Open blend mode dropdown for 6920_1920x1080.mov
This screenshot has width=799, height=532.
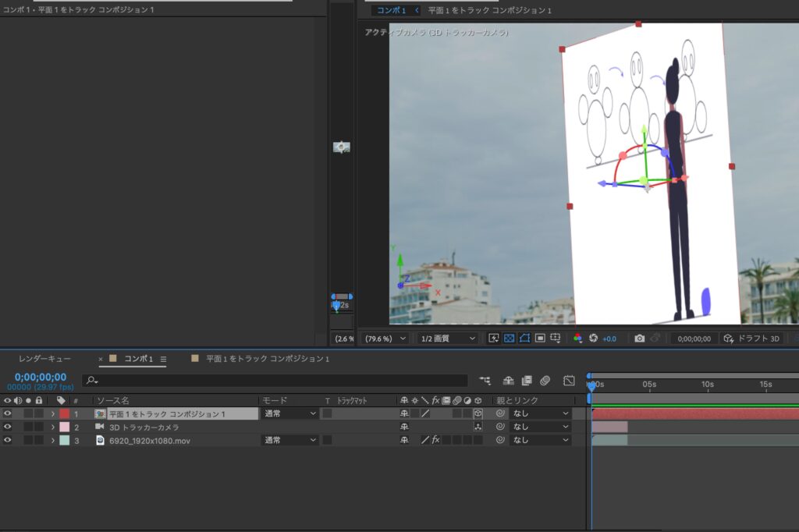pos(289,441)
